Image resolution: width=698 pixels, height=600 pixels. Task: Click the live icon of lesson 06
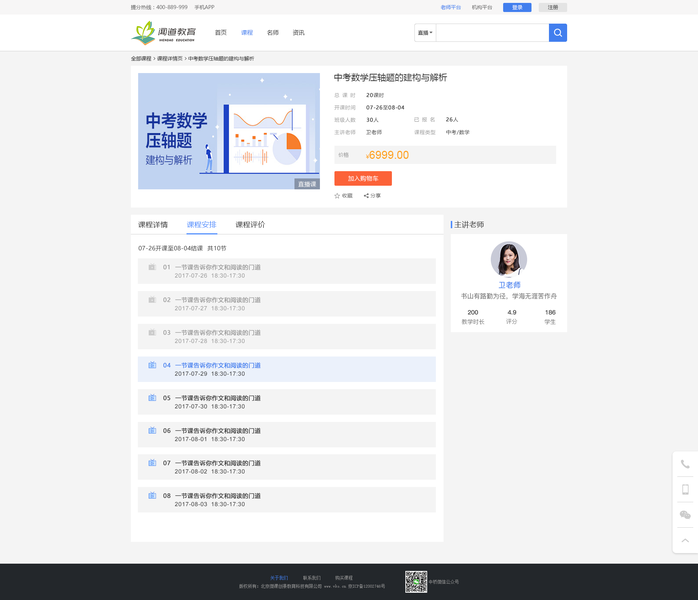click(152, 430)
